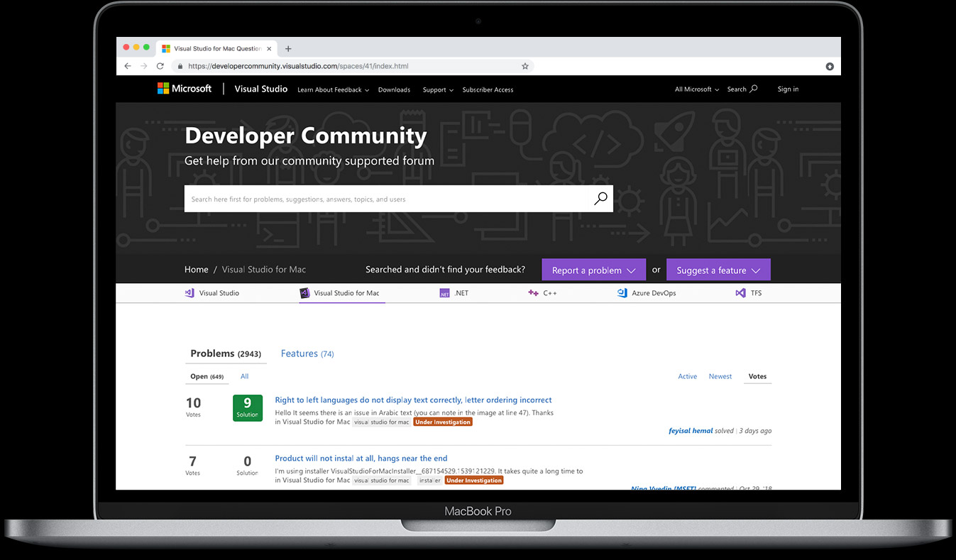This screenshot has height=560, width=956.
Task: Click 10 Votes count
Action: point(193,407)
